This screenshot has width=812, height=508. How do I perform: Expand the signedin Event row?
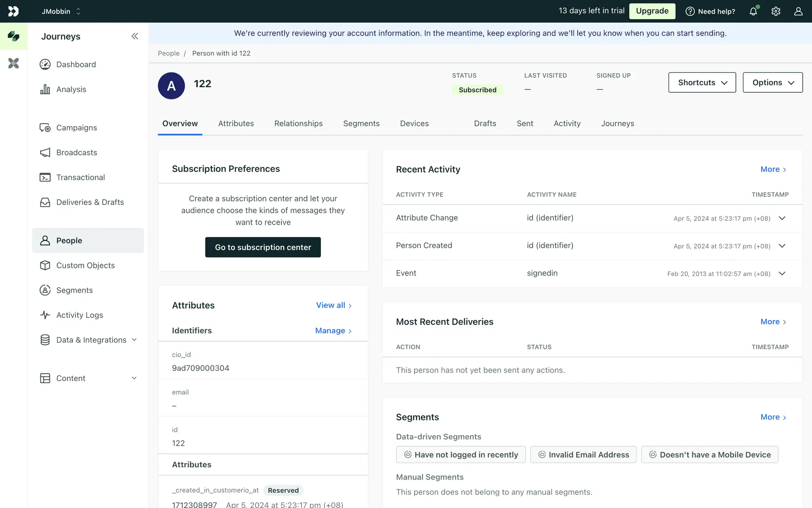click(x=782, y=273)
